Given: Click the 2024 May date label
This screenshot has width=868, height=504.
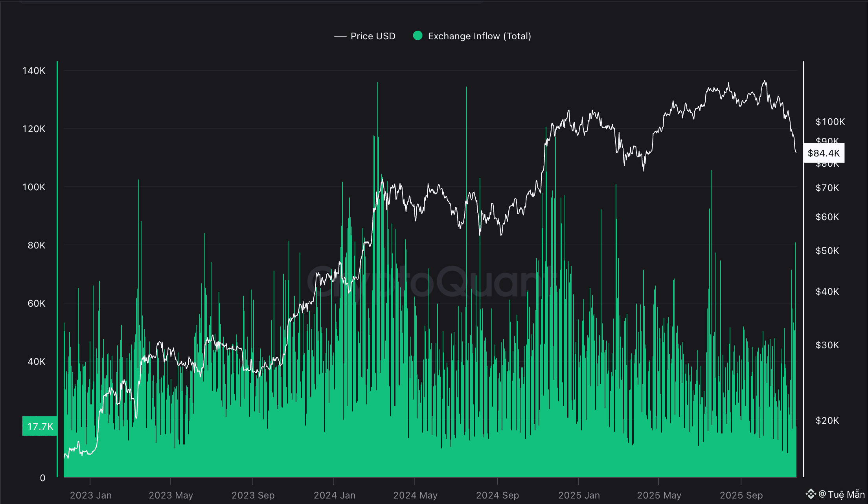Looking at the screenshot, I should [x=415, y=495].
